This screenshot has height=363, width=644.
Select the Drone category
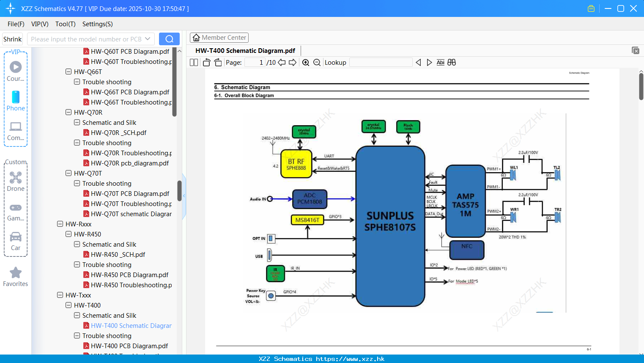[16, 181]
